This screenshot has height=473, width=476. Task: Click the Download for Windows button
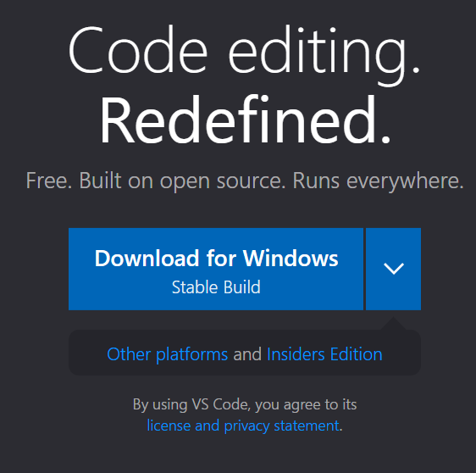tap(216, 269)
